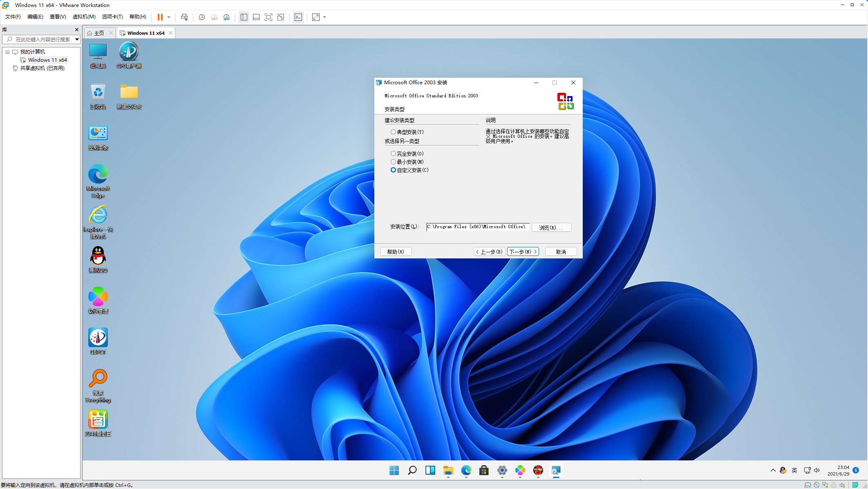Open the notification badge showing 6
Viewport: 868px width, 489px height.
[856, 471]
